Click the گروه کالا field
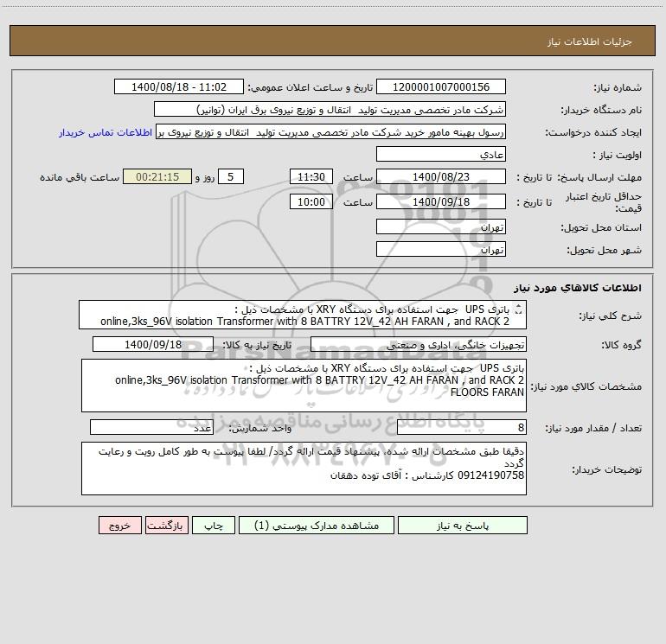The height and width of the screenshot is (644, 666). pos(419,344)
